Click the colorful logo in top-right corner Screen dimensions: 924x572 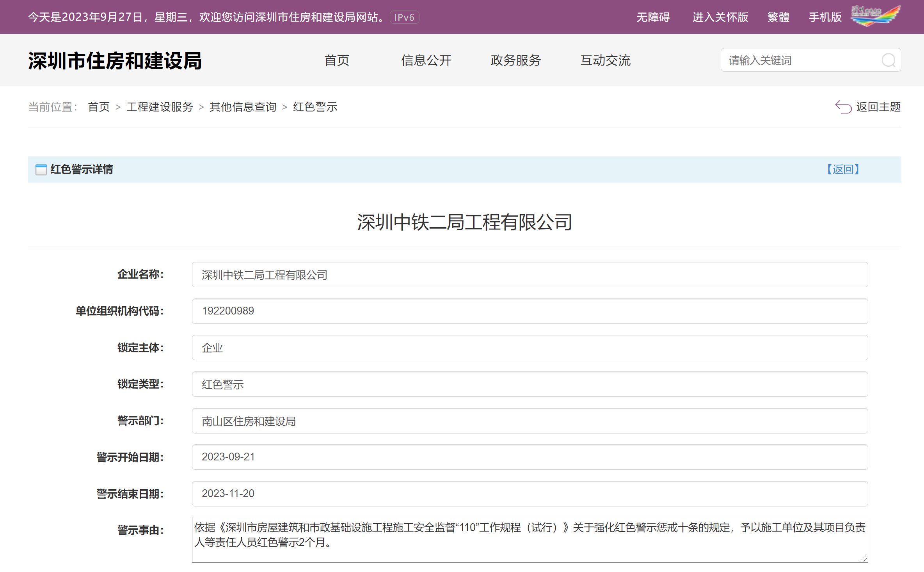[x=876, y=16]
